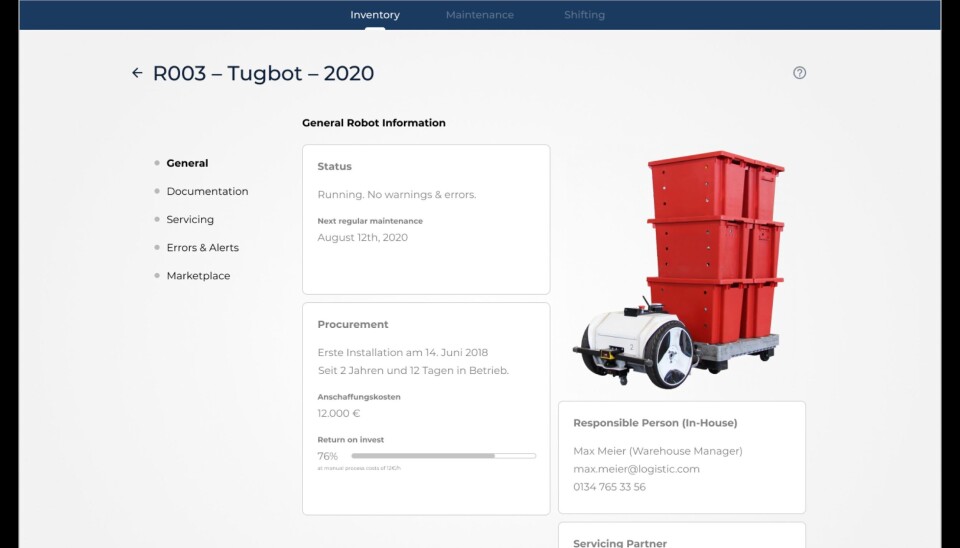This screenshot has height=548, width=960.
Task: Click phone number 0134 765 33 56
Action: point(609,487)
